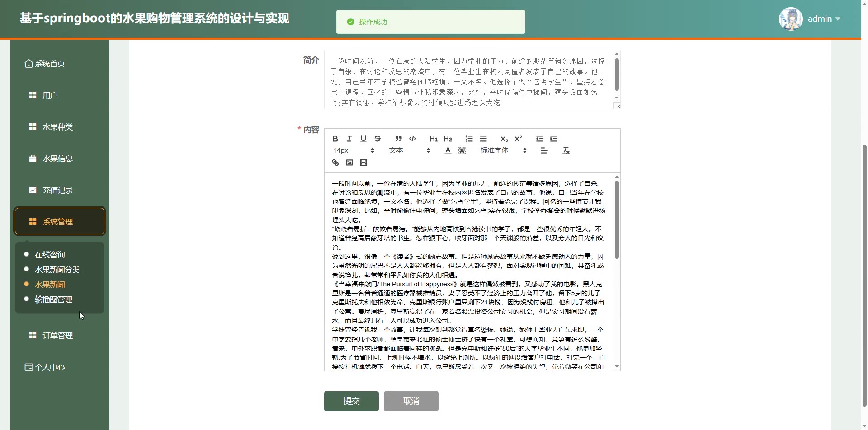The image size is (868, 430).
Task: Create a bulleted list
Action: point(483,139)
